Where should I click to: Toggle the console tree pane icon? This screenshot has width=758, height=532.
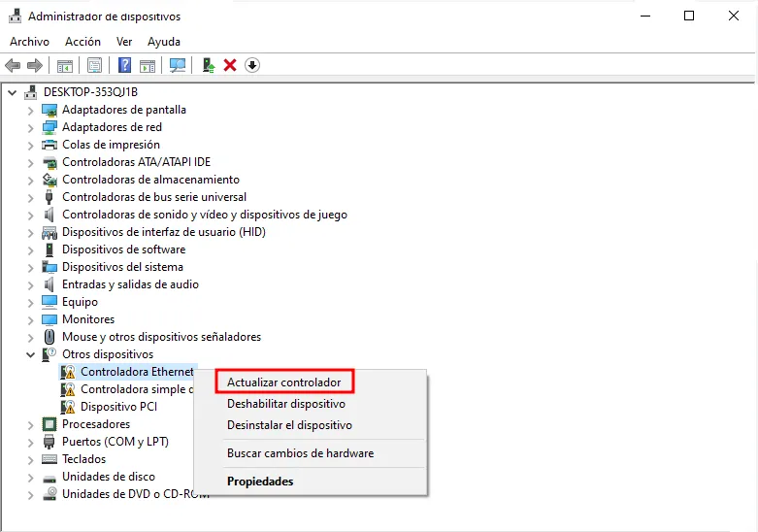click(65, 65)
